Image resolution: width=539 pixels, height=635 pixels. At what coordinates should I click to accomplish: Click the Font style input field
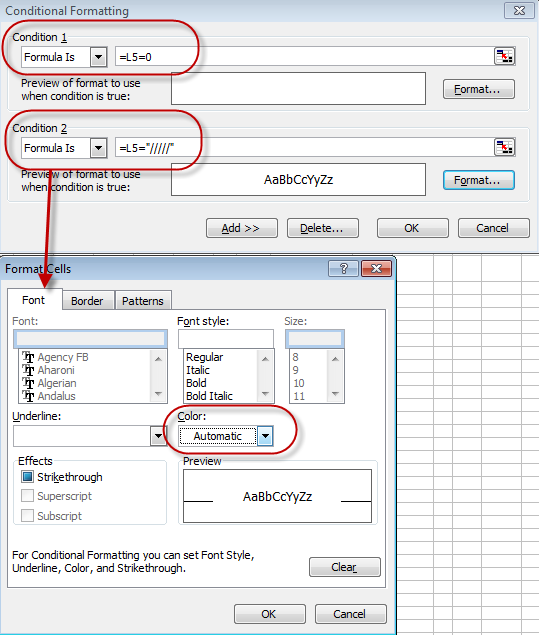[x=226, y=339]
